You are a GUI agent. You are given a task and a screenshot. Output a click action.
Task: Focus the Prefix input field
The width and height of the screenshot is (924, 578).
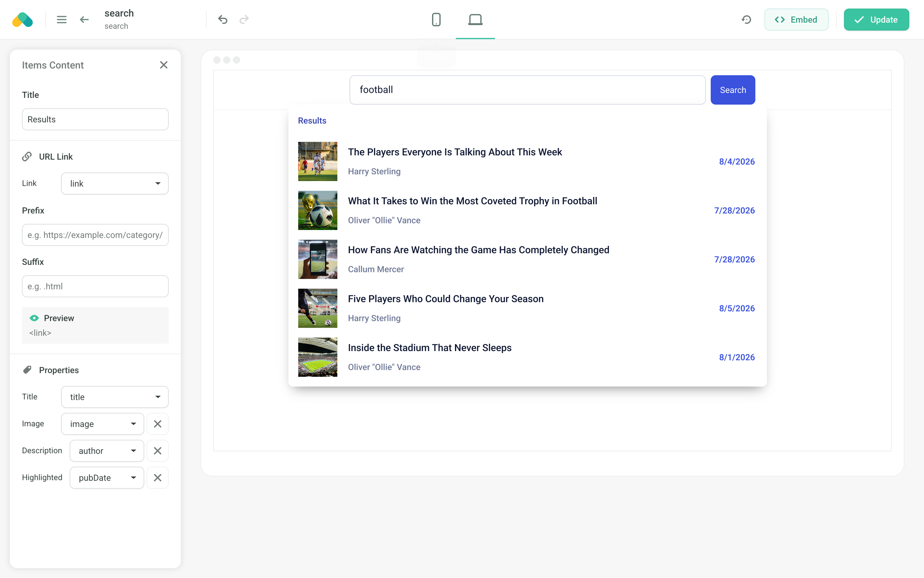95,235
